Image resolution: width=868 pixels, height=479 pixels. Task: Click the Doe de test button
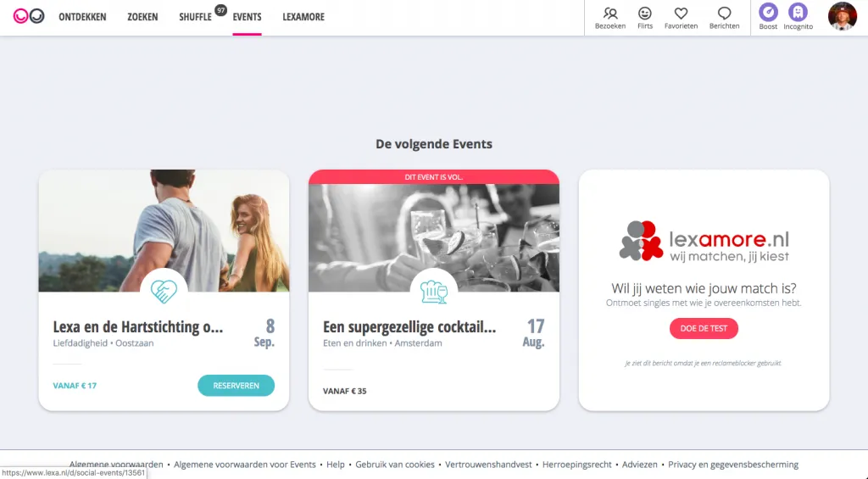point(704,328)
